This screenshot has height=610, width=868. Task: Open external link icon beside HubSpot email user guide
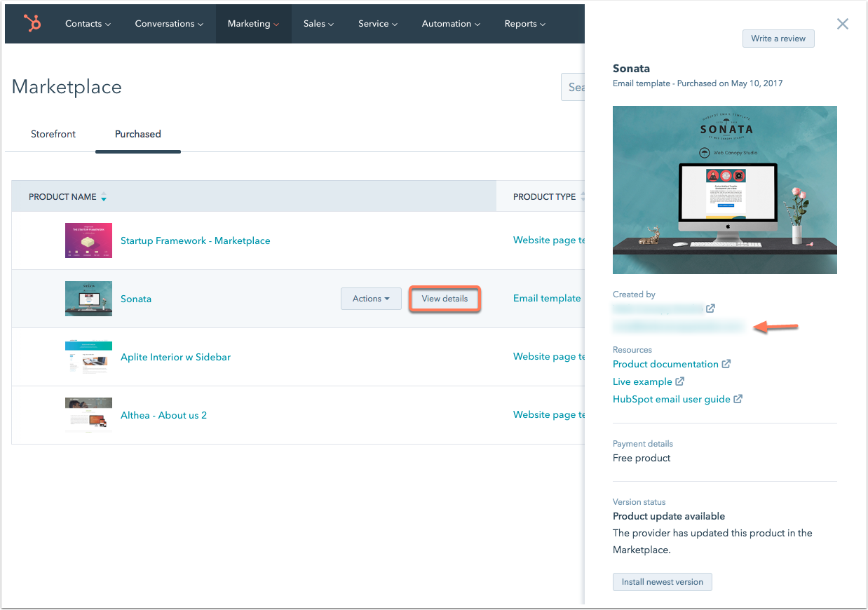738,399
